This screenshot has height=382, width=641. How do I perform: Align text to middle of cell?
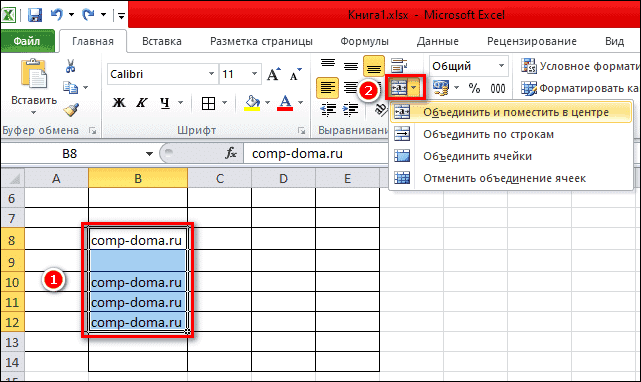351,65
